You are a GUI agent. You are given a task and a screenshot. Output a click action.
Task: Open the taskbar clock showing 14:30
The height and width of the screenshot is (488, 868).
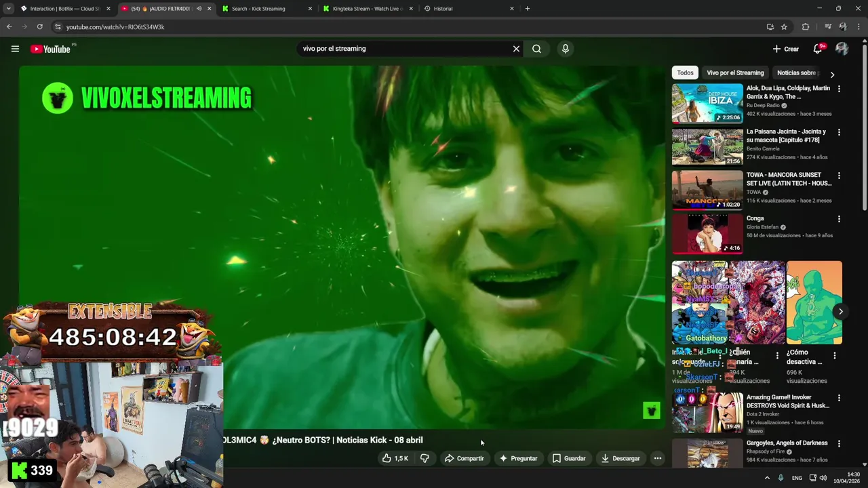point(847,478)
